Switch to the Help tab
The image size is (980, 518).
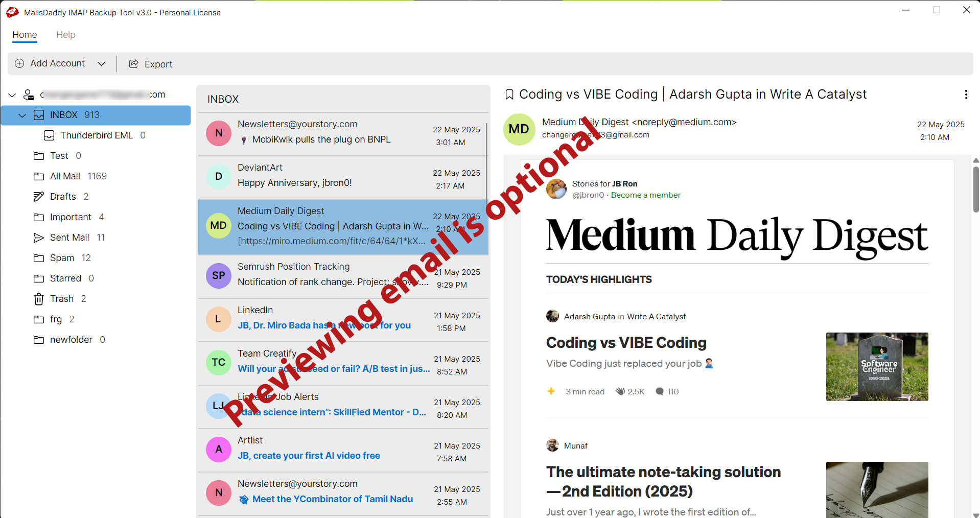click(x=65, y=35)
